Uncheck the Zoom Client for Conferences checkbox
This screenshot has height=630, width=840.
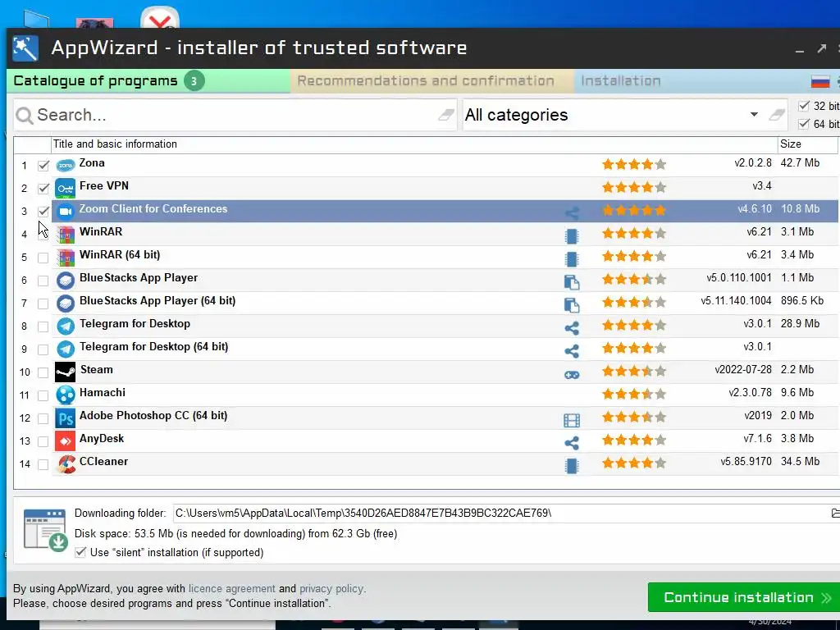point(43,212)
